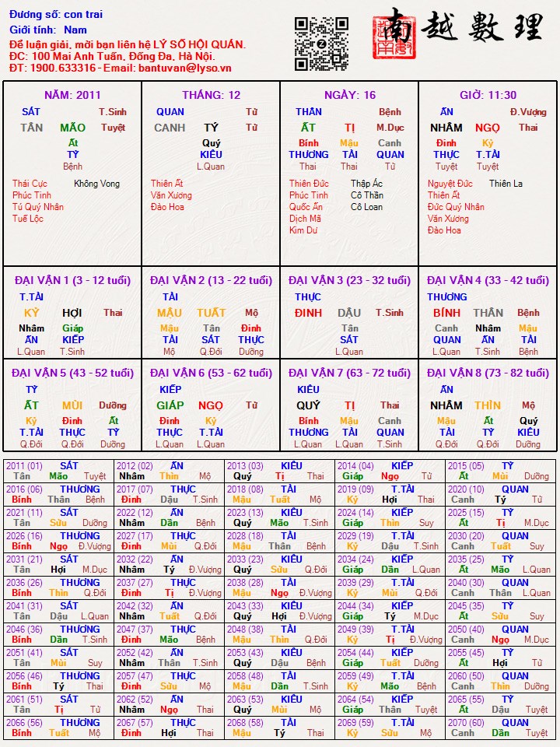Viewport: 560px width, 747px height.
Task: Select the 'THÁNG: 12' pillar header
Action: [211, 95]
